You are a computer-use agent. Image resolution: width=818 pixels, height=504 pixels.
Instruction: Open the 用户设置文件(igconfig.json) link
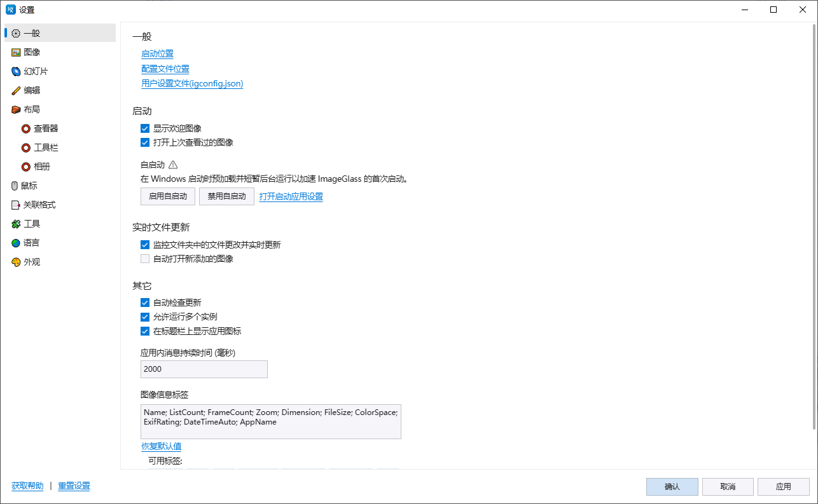192,83
